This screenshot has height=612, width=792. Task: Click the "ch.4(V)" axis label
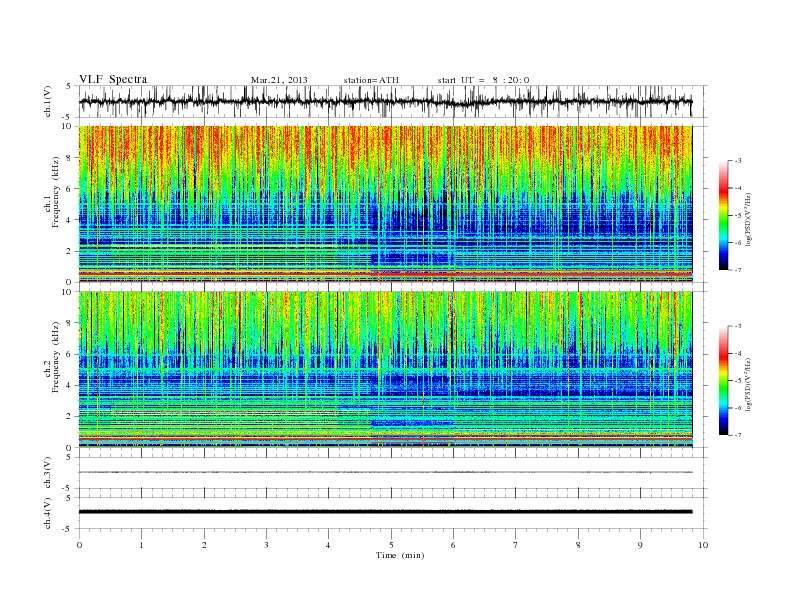coord(48,513)
